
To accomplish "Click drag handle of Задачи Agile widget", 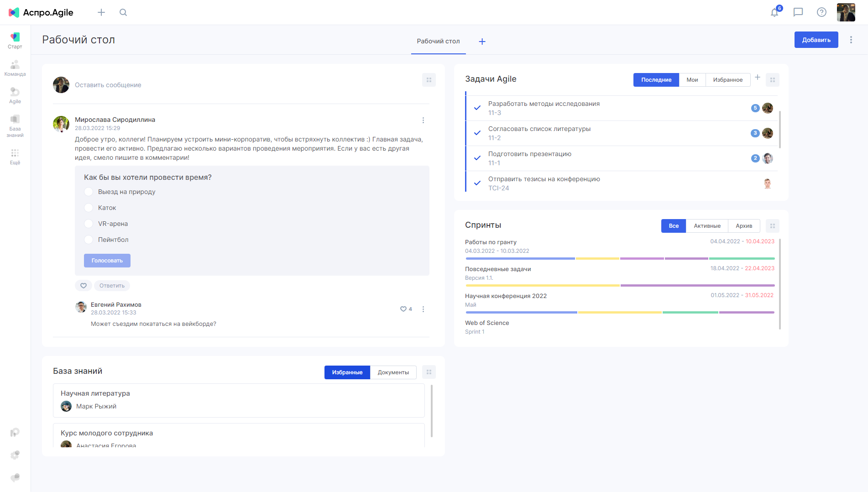I will tap(773, 80).
